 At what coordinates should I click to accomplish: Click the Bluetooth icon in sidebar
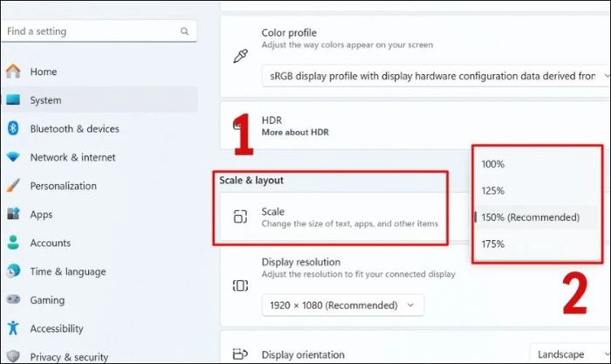point(13,128)
